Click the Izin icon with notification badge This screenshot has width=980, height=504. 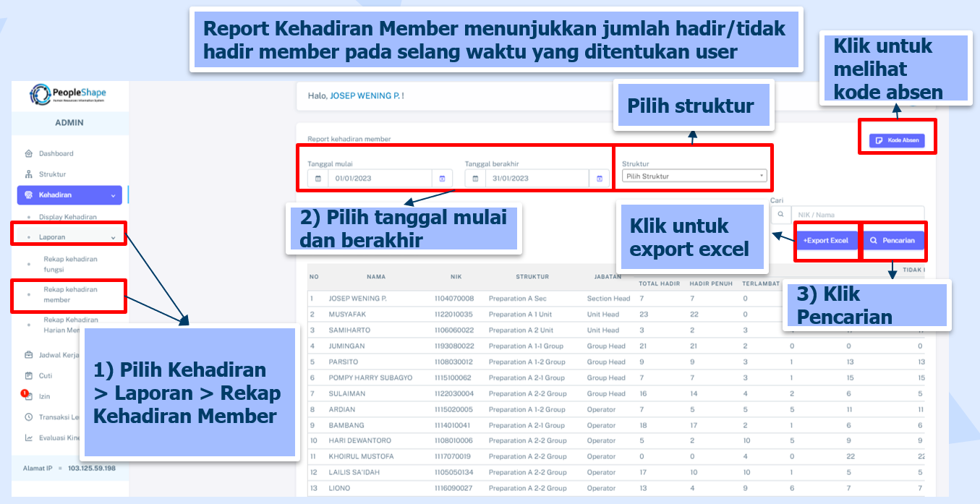pyautogui.click(x=27, y=396)
